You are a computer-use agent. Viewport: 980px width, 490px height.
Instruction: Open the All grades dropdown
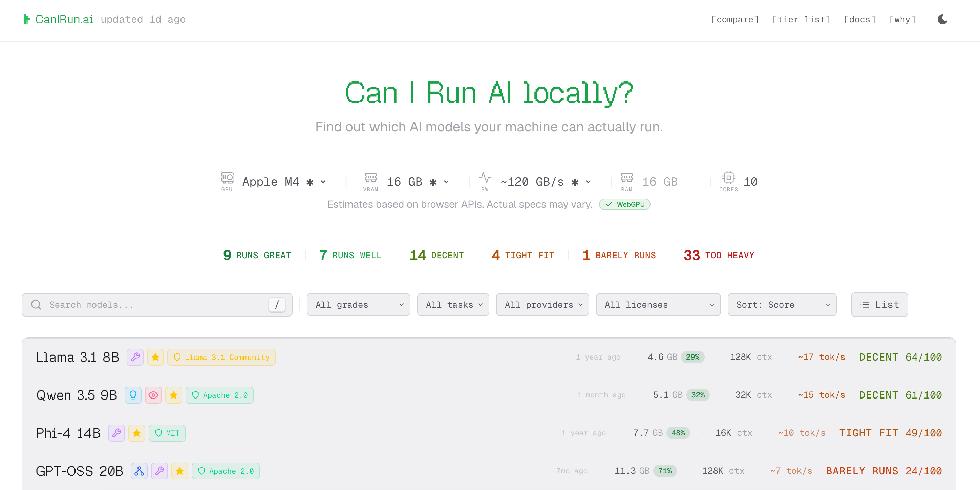(x=358, y=305)
